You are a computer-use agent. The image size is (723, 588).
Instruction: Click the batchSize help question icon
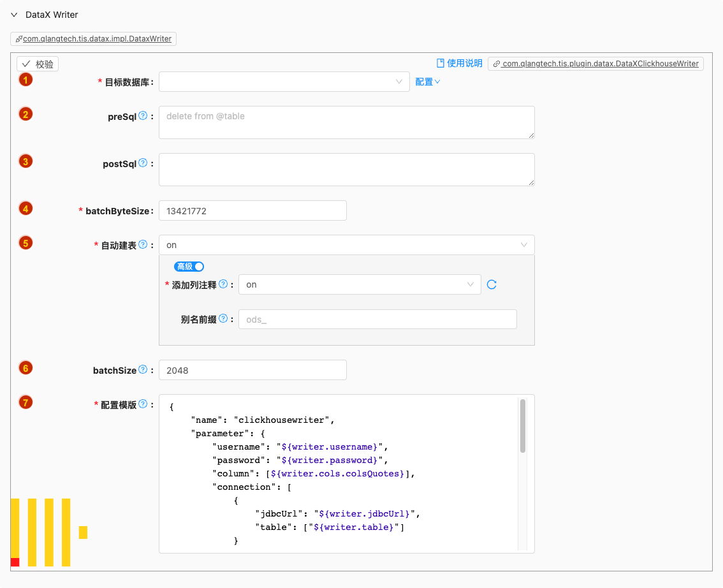[143, 370]
